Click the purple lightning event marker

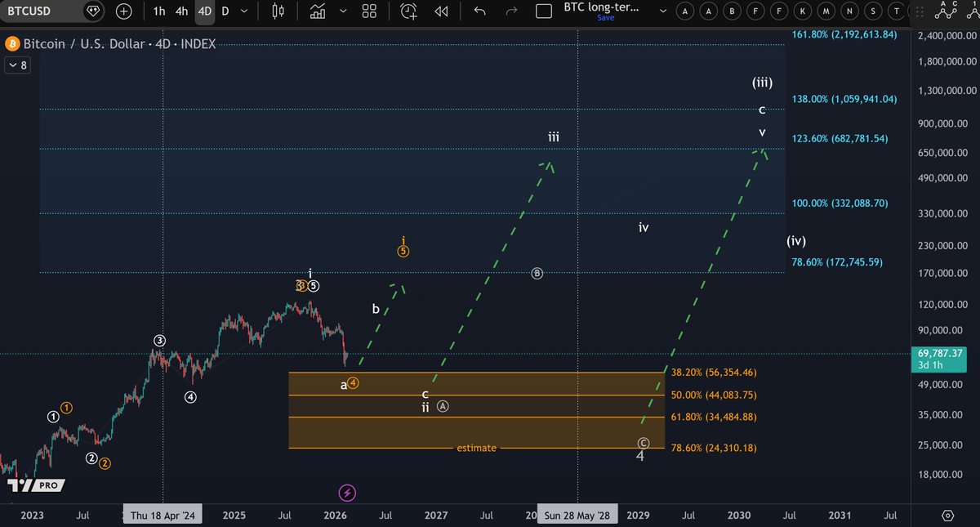tap(347, 492)
